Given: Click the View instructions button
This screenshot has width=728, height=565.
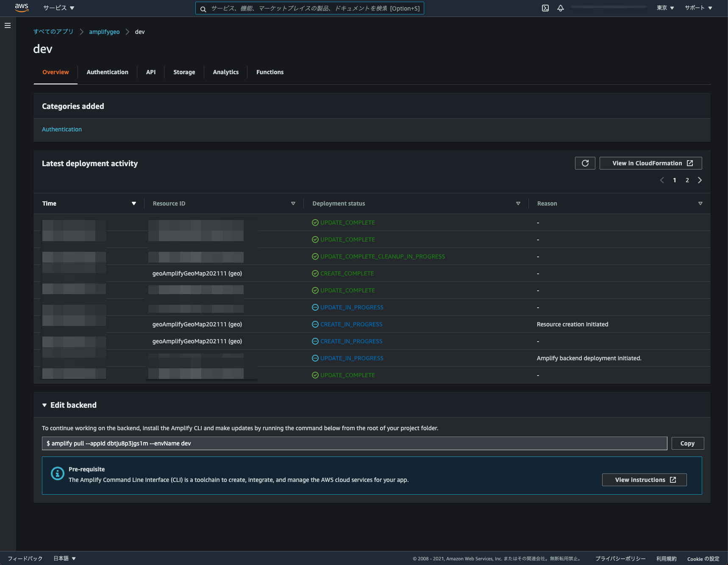Looking at the screenshot, I should click(645, 480).
